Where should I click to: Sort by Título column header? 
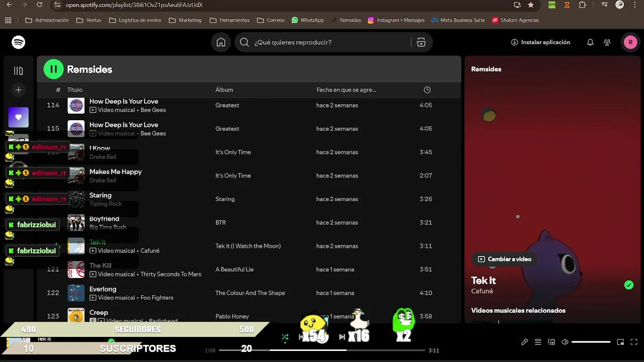click(x=75, y=90)
